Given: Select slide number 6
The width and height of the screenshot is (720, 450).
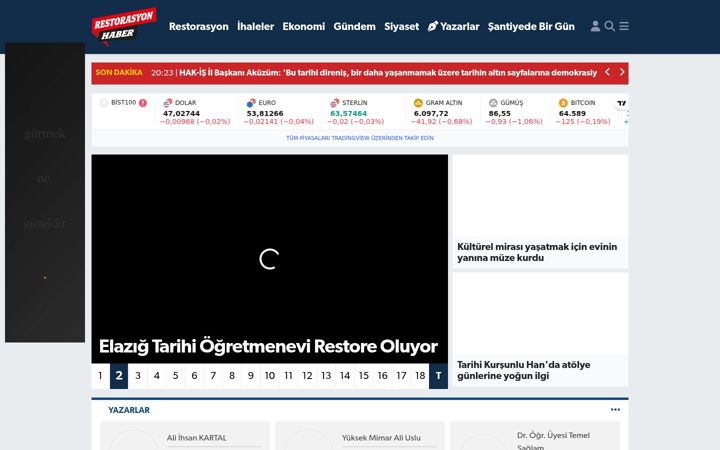Looking at the screenshot, I should [x=194, y=376].
